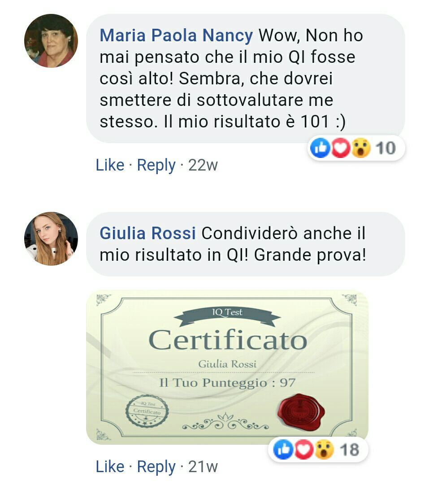Click the wow emoji on Maria's comment
Screen dimensions: 429x504
pos(360,148)
